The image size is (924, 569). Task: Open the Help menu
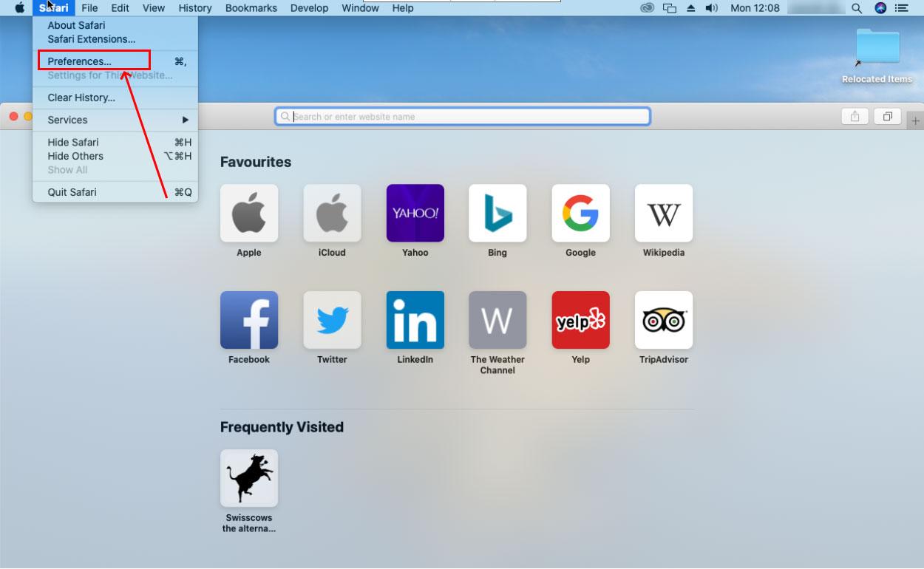click(x=403, y=8)
